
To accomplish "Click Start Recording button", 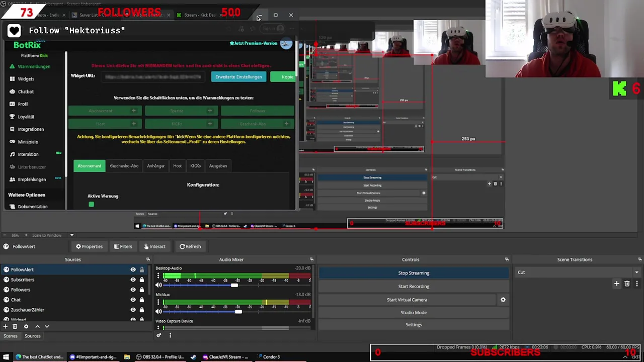I will [x=414, y=287].
